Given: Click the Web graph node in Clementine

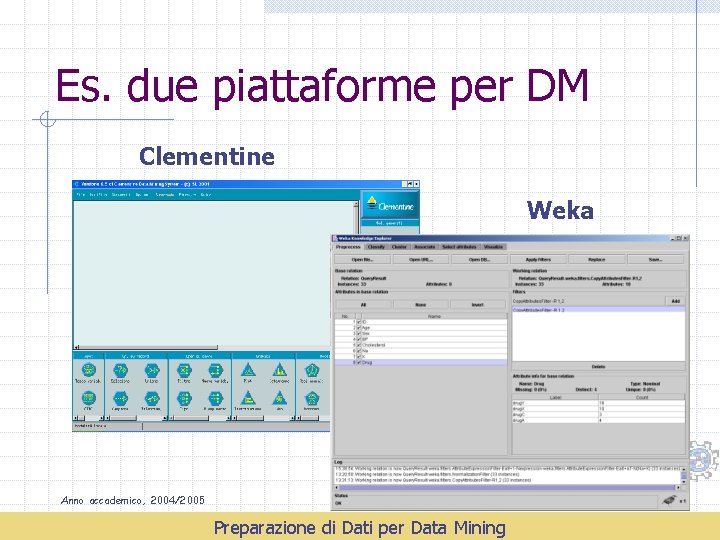Looking at the screenshot, I should tap(279, 398).
